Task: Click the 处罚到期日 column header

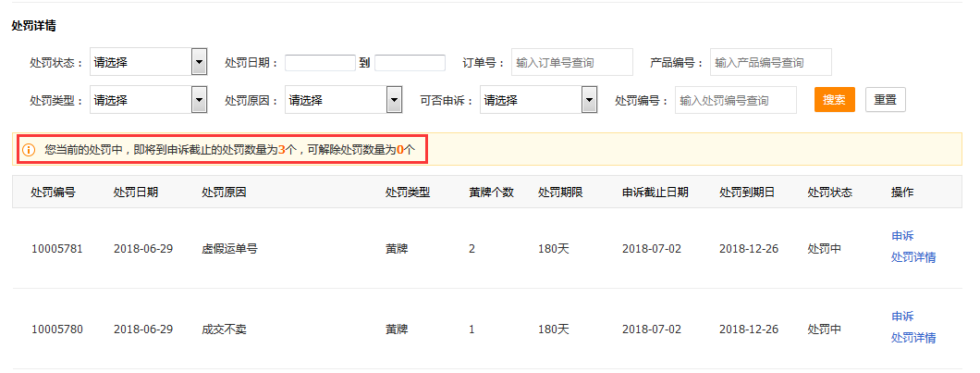Action: point(747,193)
